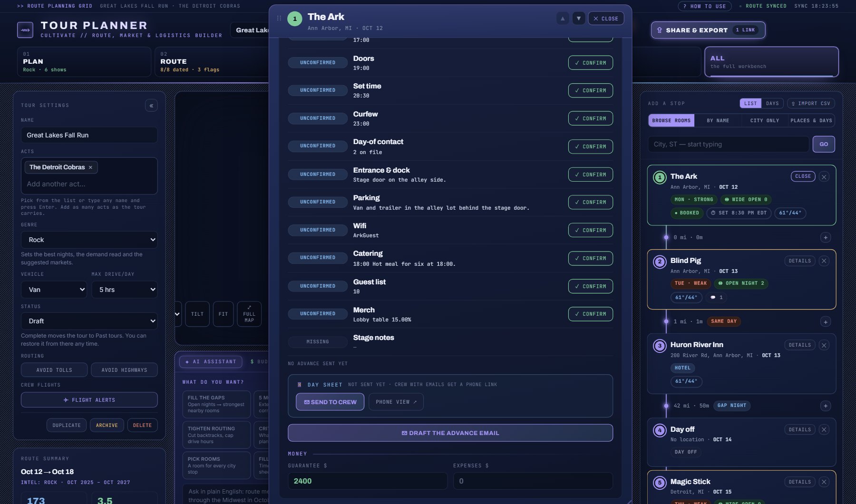
Task: Click Draft the Advance Email
Action: click(450, 433)
